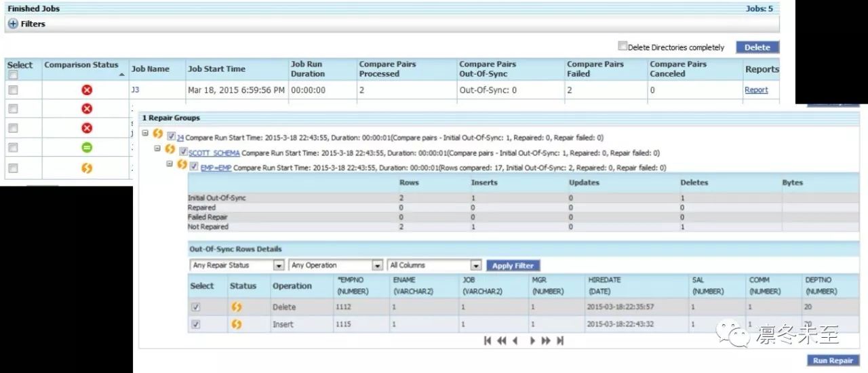This screenshot has height=373, width=868.
Task: Click the orange out-of-sync icon in Finished Jobs
Action: 87,168
